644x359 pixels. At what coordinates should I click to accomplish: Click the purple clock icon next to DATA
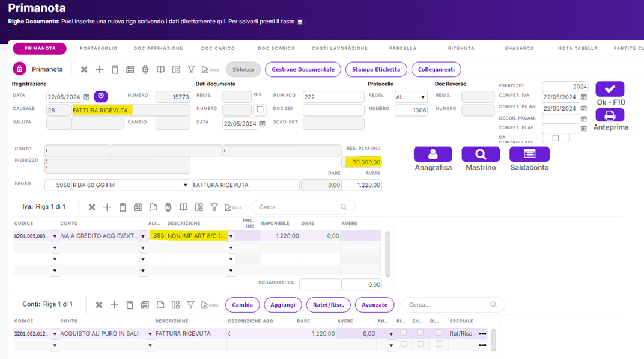tap(101, 96)
